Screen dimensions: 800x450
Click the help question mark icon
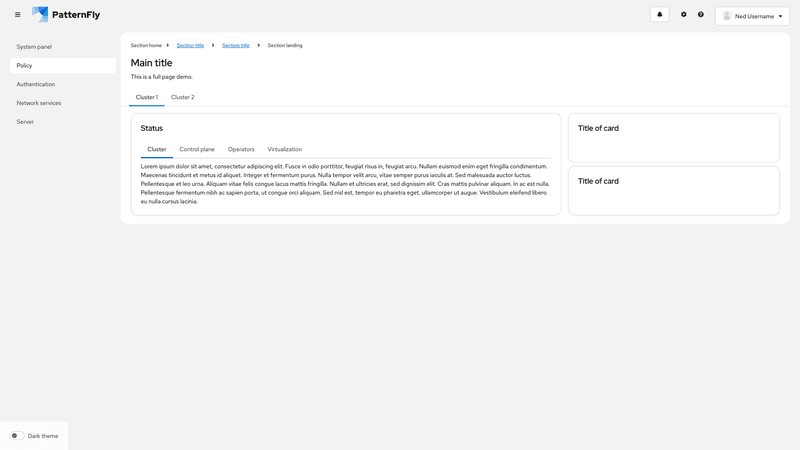701,15
